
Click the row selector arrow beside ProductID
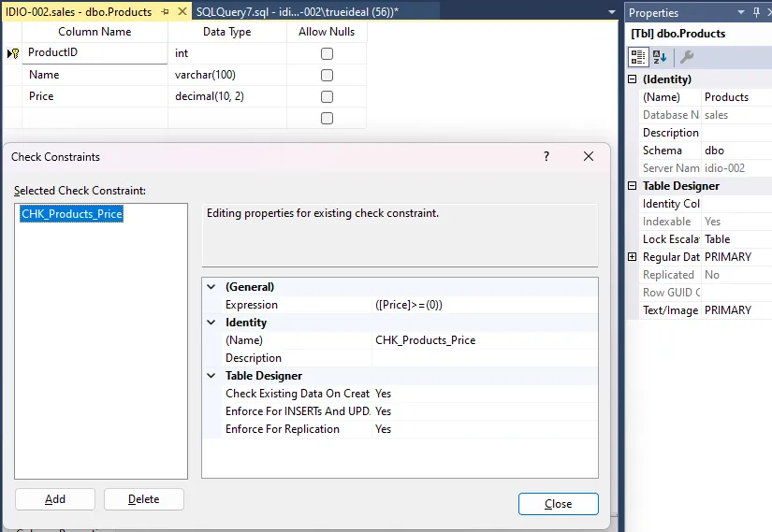[9, 53]
